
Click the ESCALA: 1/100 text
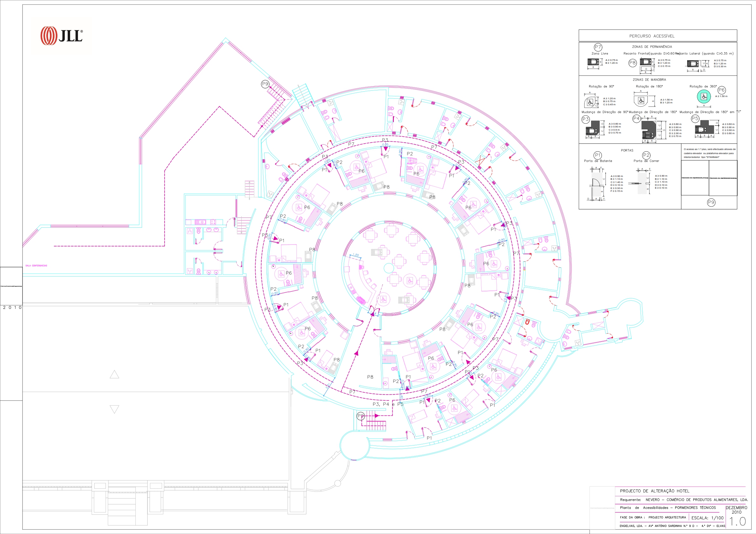(707, 518)
